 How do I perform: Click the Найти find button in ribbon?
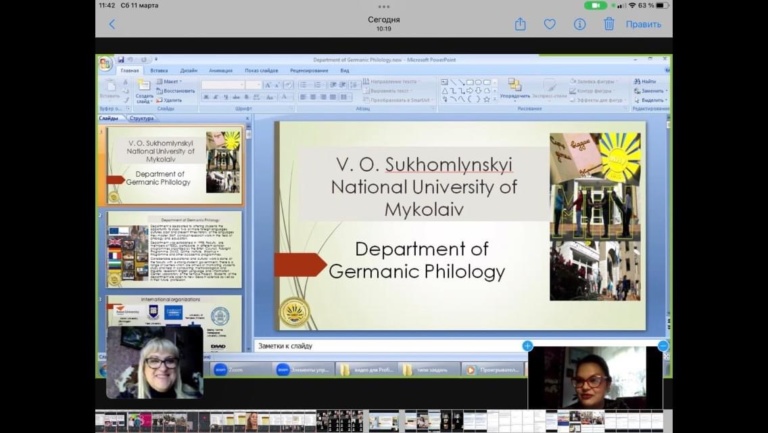click(648, 82)
